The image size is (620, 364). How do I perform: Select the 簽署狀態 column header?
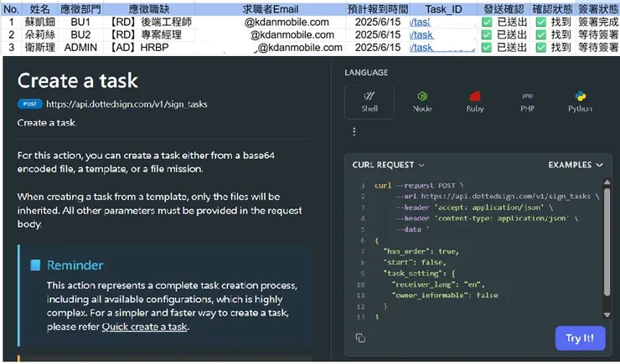(x=598, y=9)
